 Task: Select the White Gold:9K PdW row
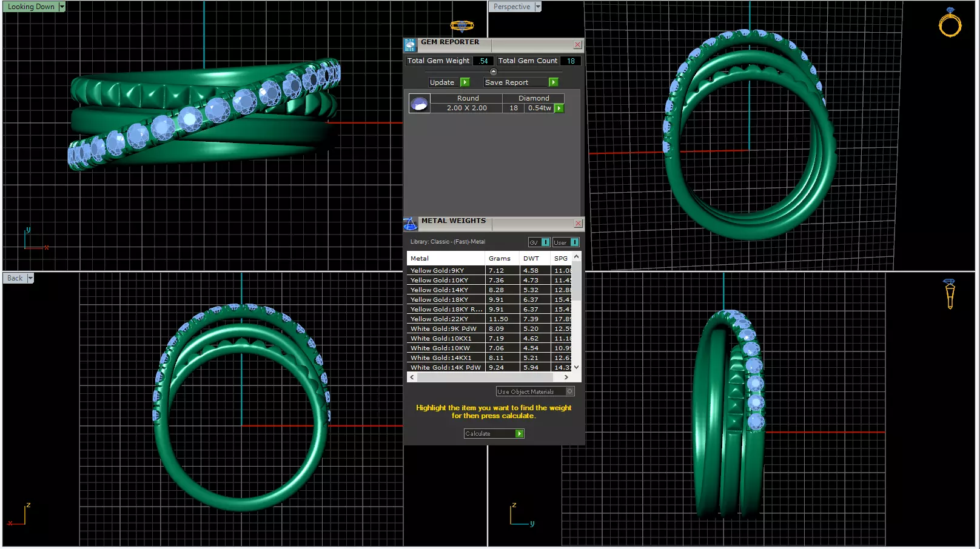[x=489, y=329]
